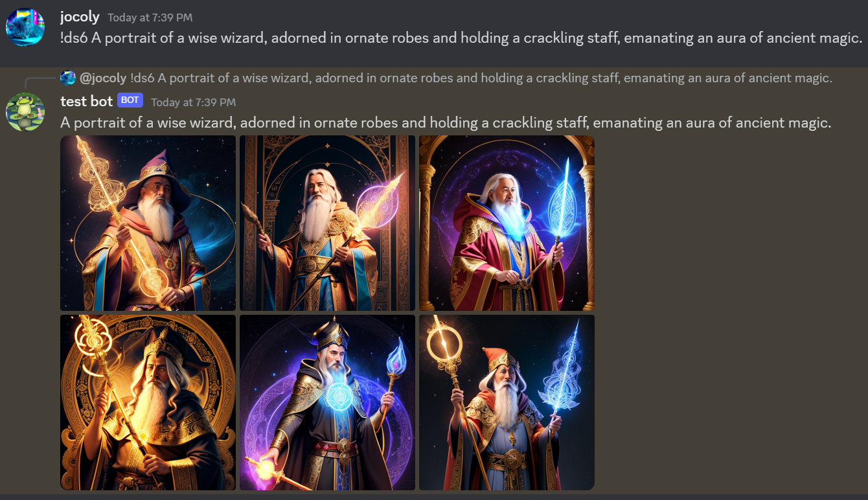Click the small reply avatar beside @jocoly
This screenshot has width=868, height=500.
coord(68,78)
